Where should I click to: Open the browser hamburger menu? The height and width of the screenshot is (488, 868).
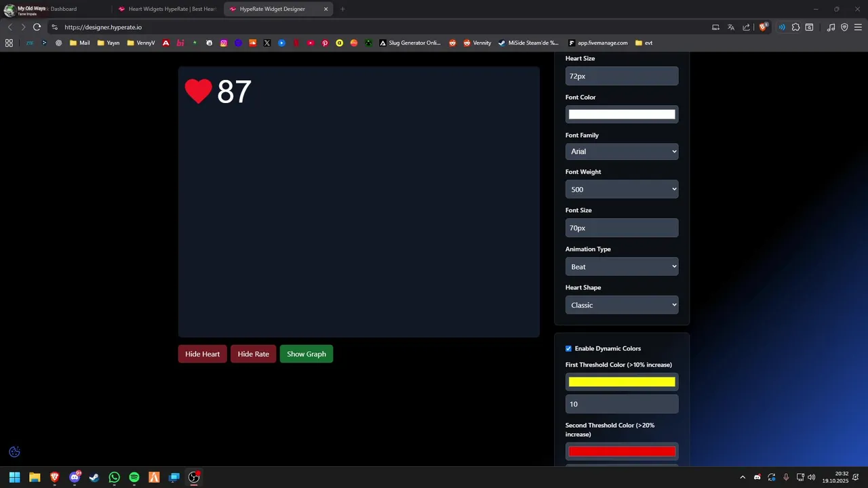(858, 27)
